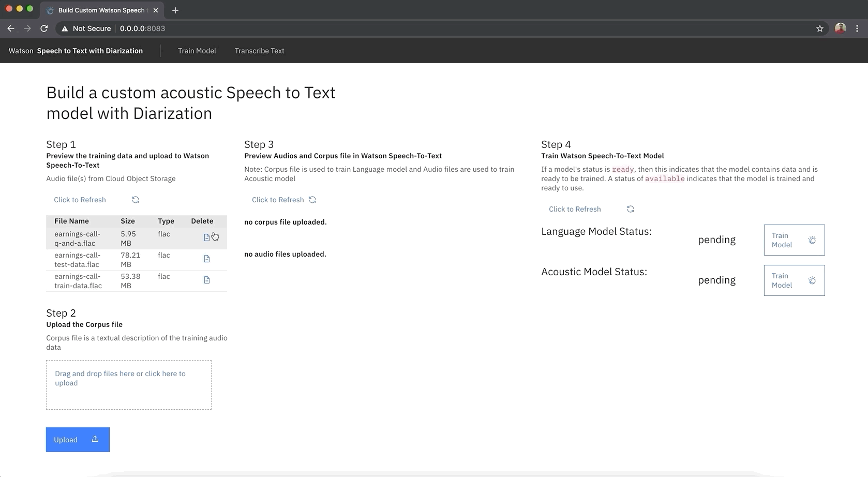Click the Step 4 heading
The height and width of the screenshot is (477, 868).
(556, 144)
